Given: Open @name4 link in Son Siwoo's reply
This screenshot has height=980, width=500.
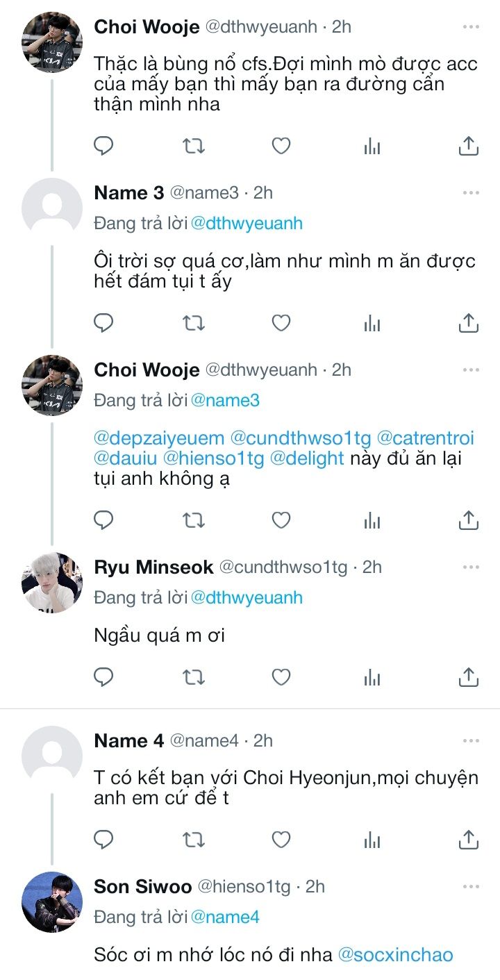Looking at the screenshot, I should [225, 917].
